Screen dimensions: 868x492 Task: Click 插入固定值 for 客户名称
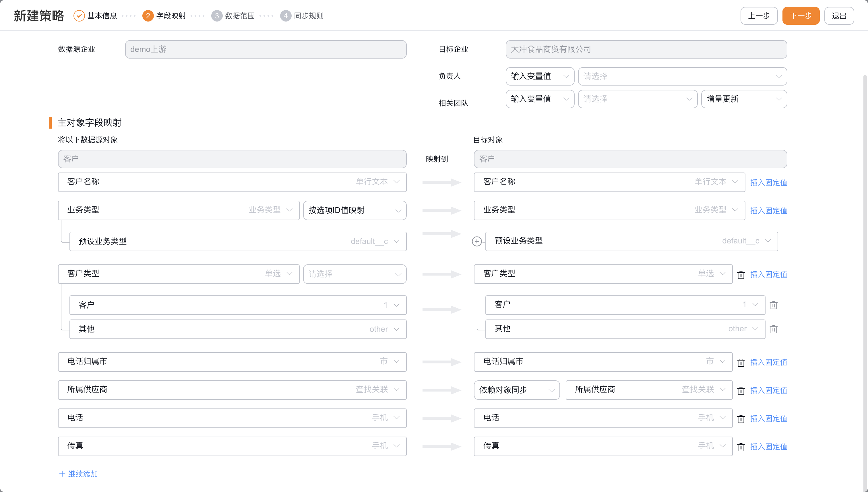[769, 183]
